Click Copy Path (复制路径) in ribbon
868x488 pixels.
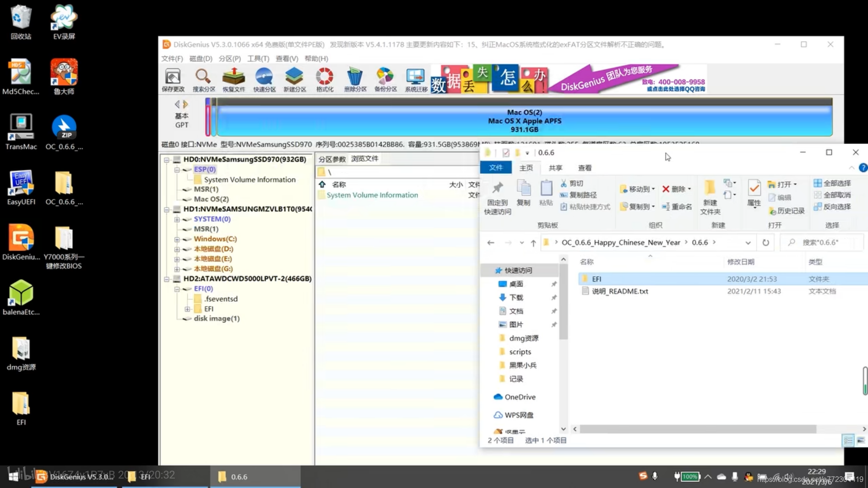tap(578, 195)
